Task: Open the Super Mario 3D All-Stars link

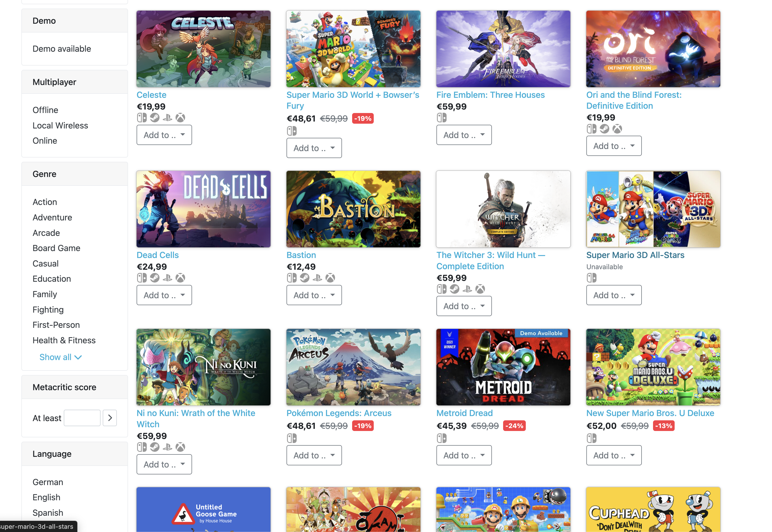Action: [635, 255]
